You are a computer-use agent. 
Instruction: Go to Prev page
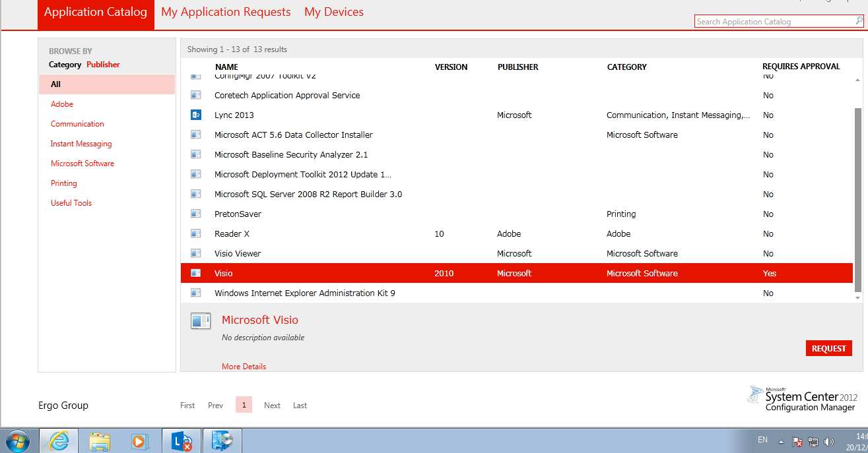click(x=215, y=406)
